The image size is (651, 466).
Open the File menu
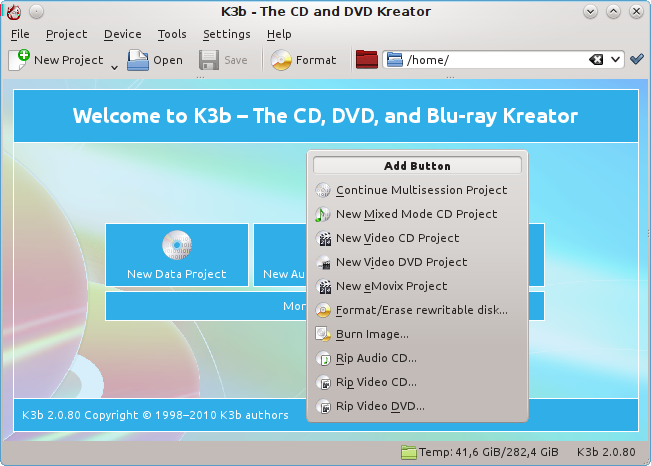pyautogui.click(x=20, y=34)
